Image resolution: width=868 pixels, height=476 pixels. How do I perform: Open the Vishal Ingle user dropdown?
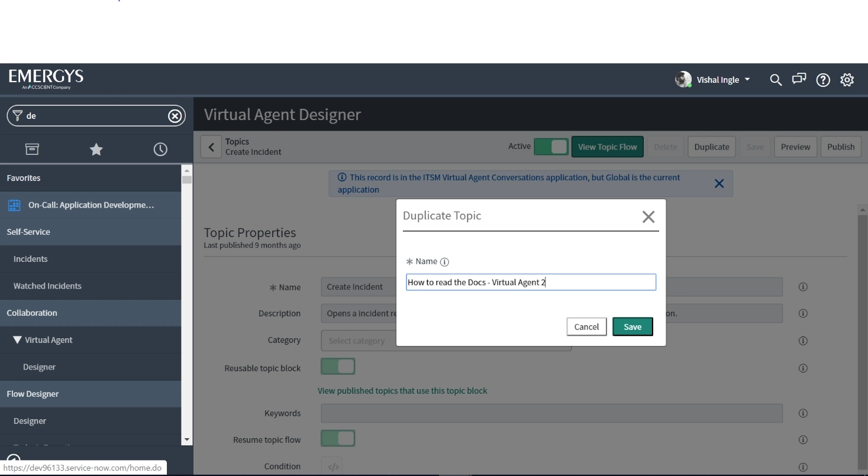tap(723, 80)
